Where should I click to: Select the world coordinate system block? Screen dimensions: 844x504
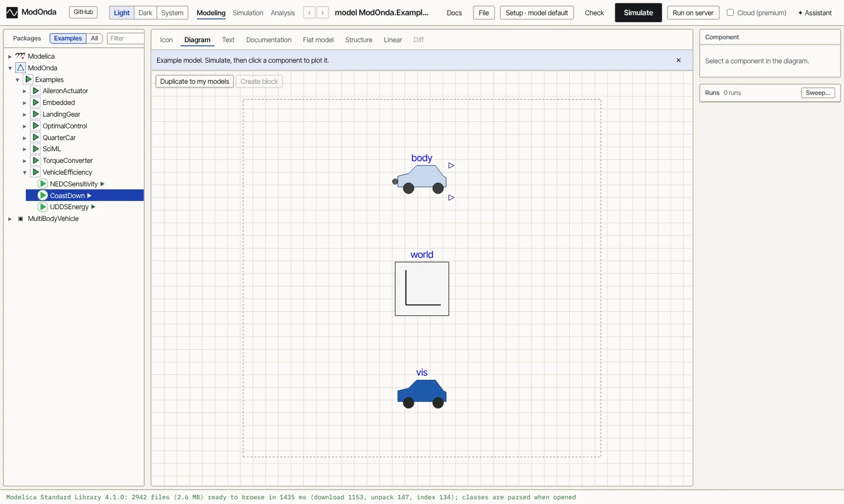[422, 288]
